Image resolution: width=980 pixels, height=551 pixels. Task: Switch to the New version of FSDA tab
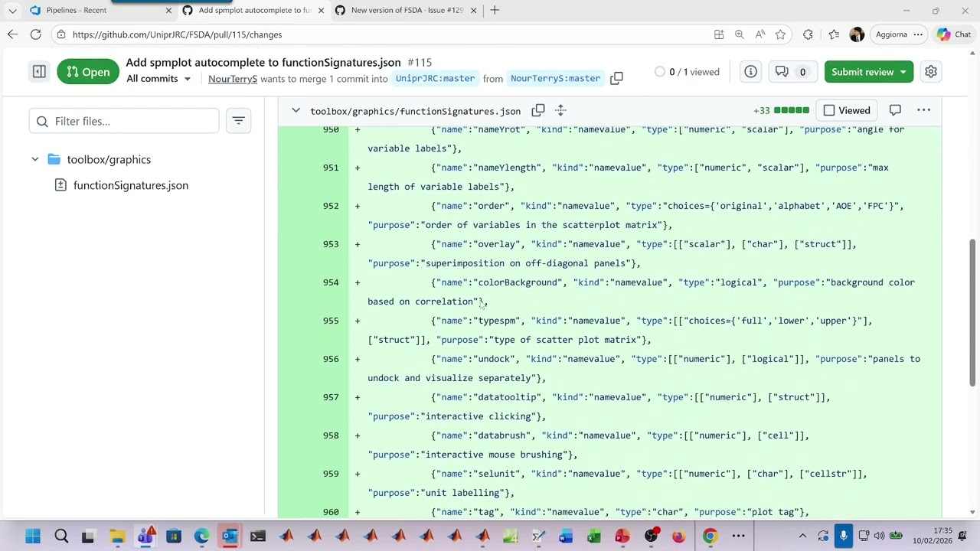[x=407, y=10]
